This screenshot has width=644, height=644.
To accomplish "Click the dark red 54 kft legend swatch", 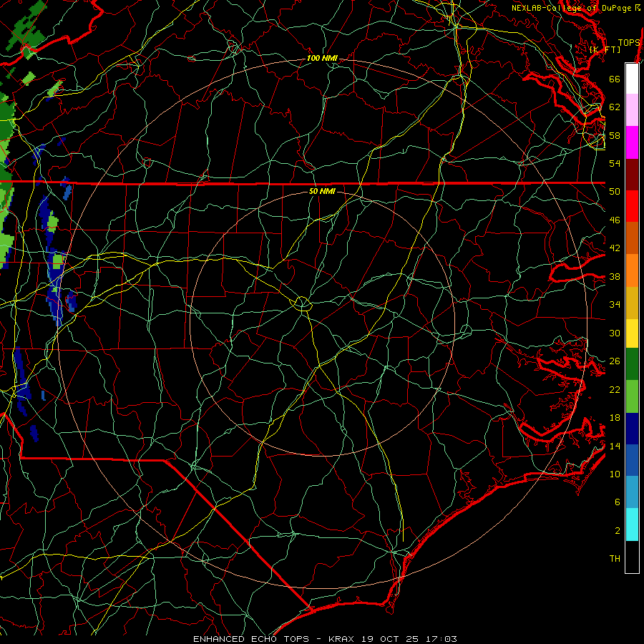I will pos(632,175).
